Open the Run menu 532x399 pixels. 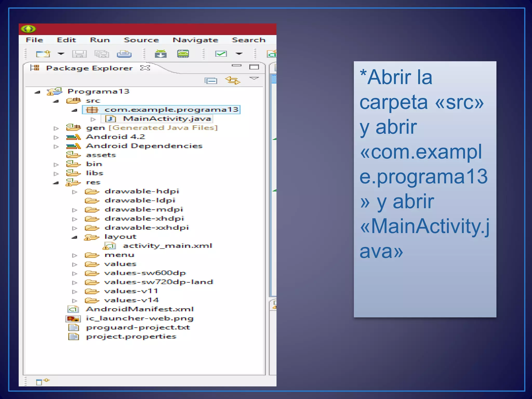tap(100, 40)
